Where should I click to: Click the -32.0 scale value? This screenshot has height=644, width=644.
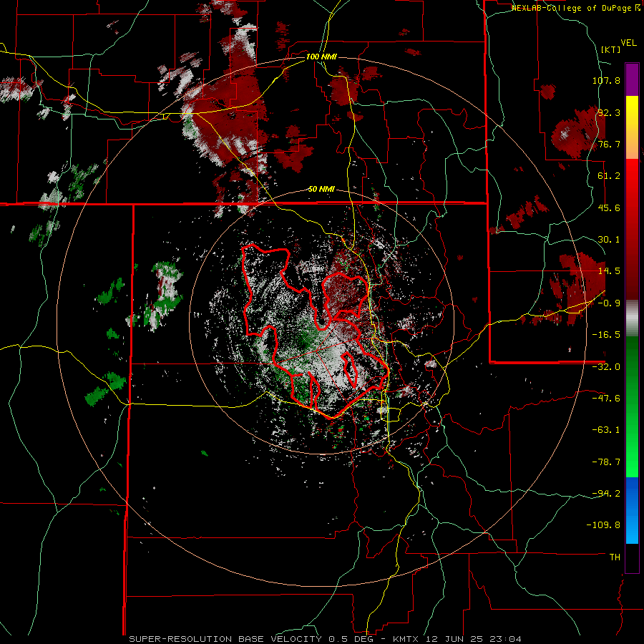pyautogui.click(x=606, y=367)
